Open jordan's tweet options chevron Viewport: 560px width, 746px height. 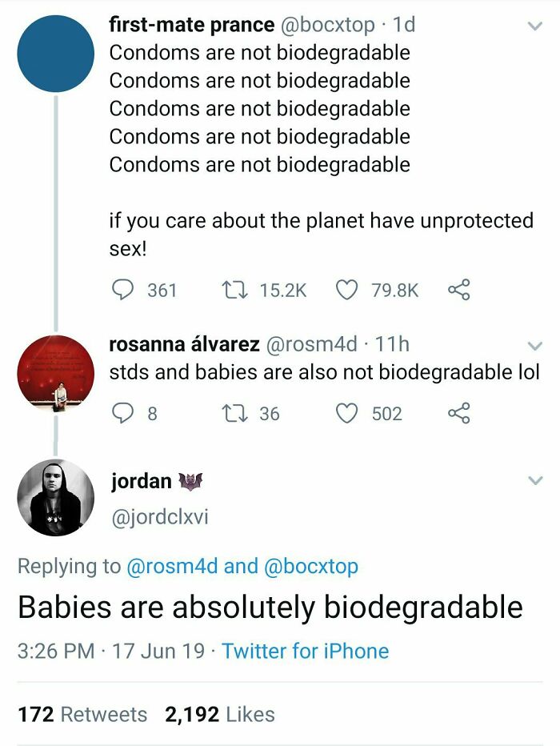point(534,480)
